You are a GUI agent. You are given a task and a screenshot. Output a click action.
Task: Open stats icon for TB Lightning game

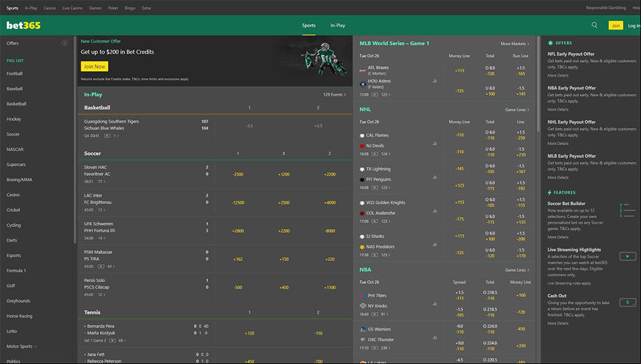tap(435, 177)
